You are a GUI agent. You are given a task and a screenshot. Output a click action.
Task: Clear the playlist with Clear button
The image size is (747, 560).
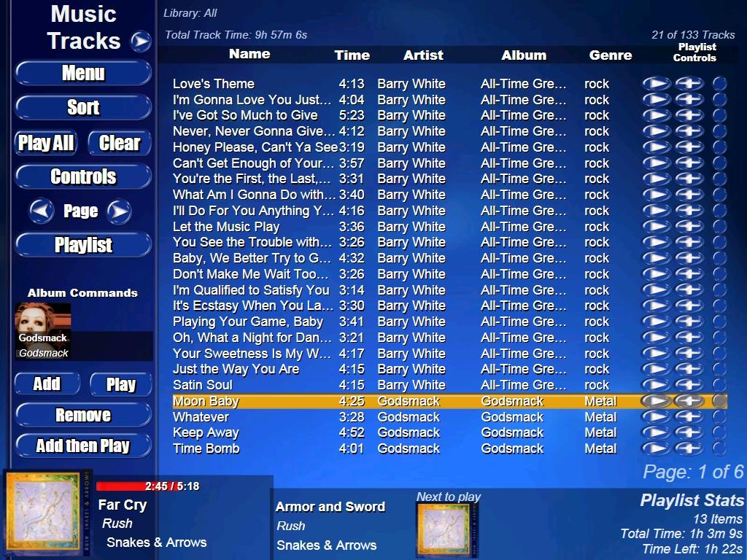tap(120, 143)
